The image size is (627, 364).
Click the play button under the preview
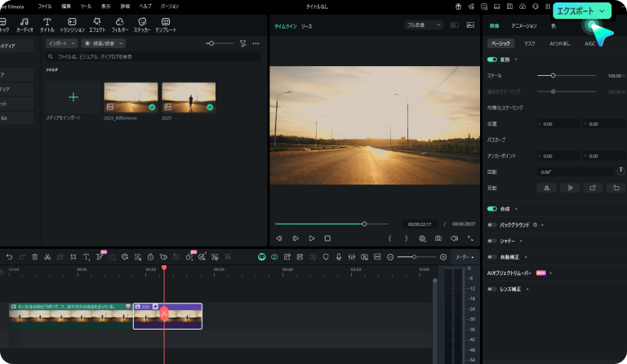pos(311,238)
